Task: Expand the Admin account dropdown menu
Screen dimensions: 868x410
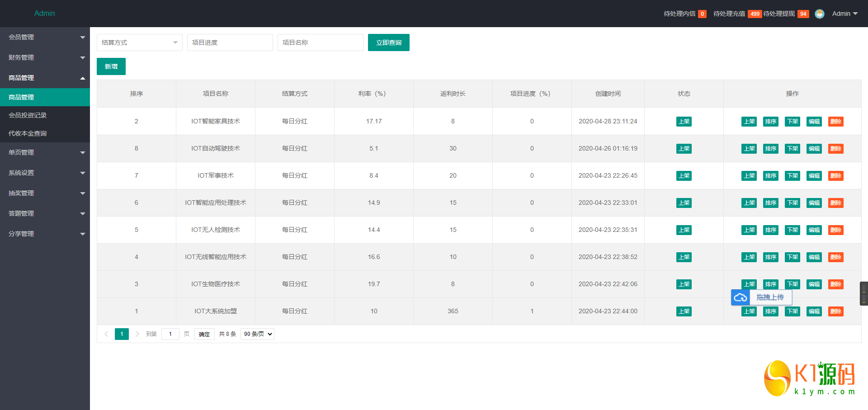Action: [x=844, y=14]
